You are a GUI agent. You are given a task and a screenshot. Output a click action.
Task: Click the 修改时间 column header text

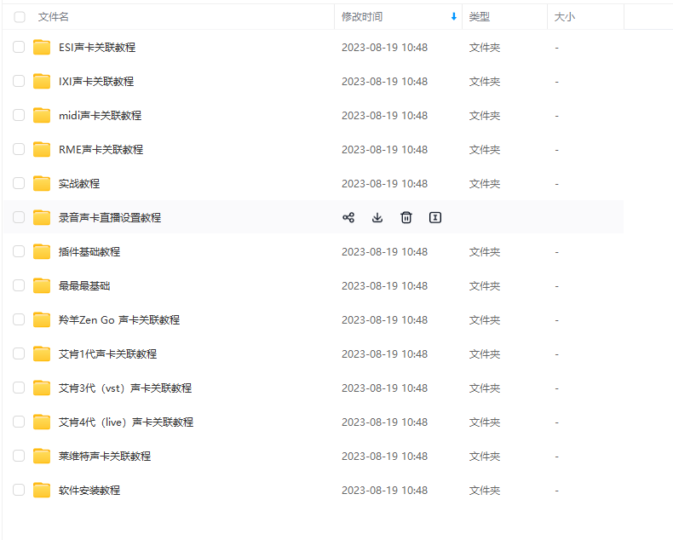tap(362, 17)
